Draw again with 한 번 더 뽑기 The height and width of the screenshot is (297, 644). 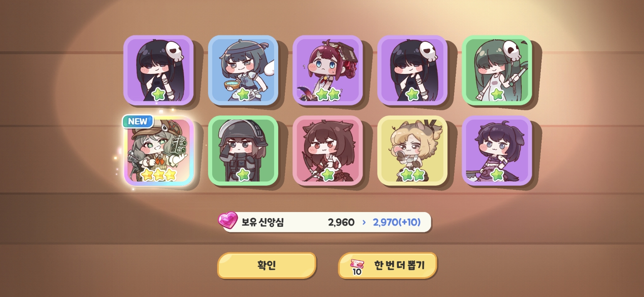pos(388,265)
